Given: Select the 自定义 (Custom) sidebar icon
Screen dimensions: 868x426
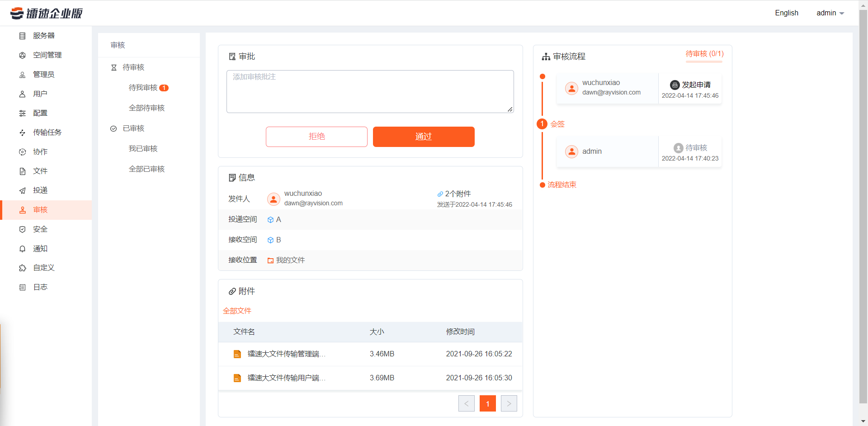Looking at the screenshot, I should [x=22, y=268].
